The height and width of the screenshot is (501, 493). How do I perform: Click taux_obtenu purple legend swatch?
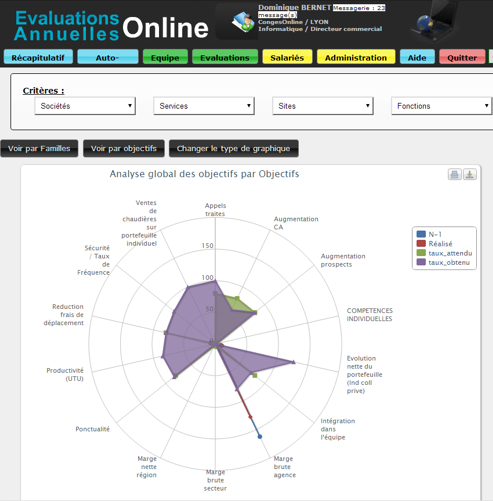[x=421, y=262]
